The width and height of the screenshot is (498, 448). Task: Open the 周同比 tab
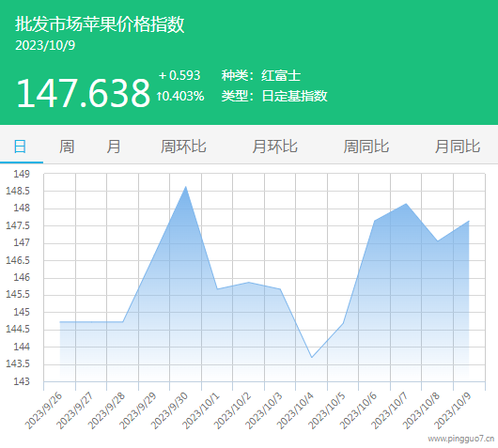pyautogui.click(x=366, y=147)
